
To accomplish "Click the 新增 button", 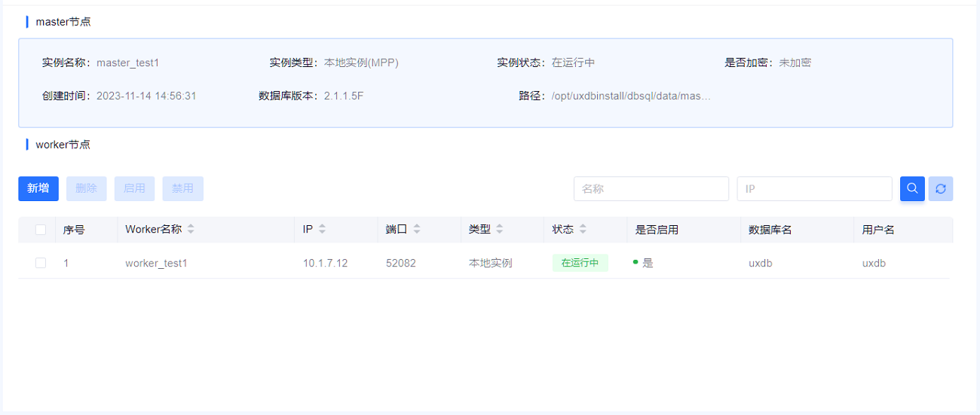I will pyautogui.click(x=38, y=188).
